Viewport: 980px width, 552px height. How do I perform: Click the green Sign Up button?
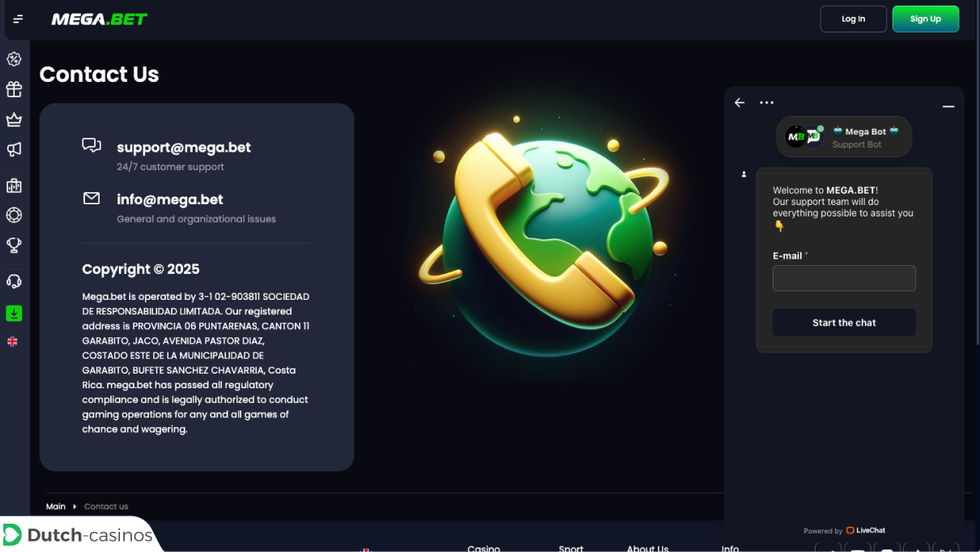pyautogui.click(x=925, y=19)
